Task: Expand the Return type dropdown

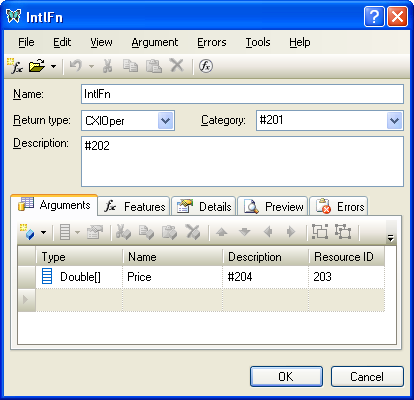Action: pyautogui.click(x=166, y=120)
